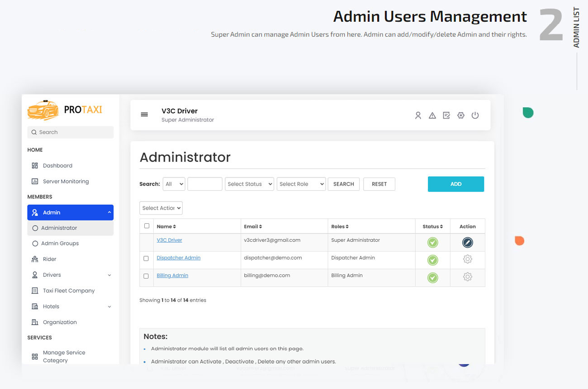This screenshot has width=588, height=389.
Task: Select the edit pencil for V3C Driver
Action: (x=467, y=242)
